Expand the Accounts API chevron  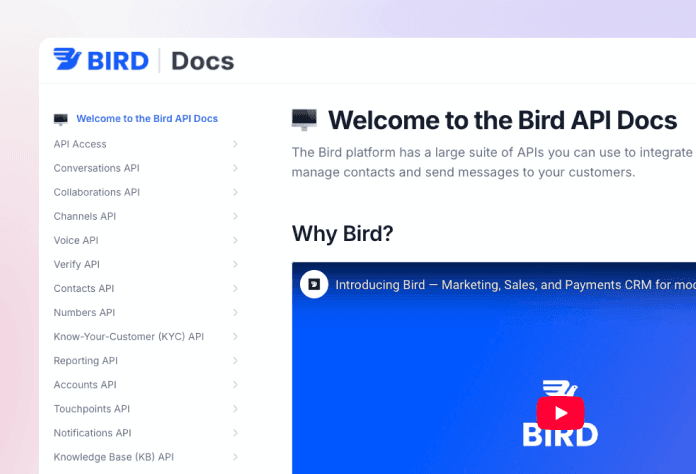(x=235, y=385)
